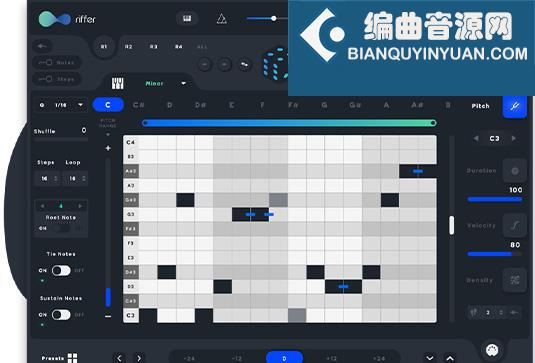Click the Density icon button
The image size is (535, 363).
pos(515,280)
